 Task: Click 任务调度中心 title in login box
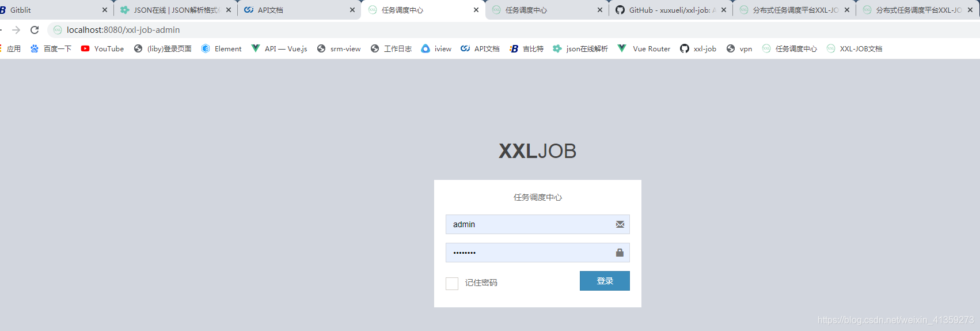(x=538, y=197)
